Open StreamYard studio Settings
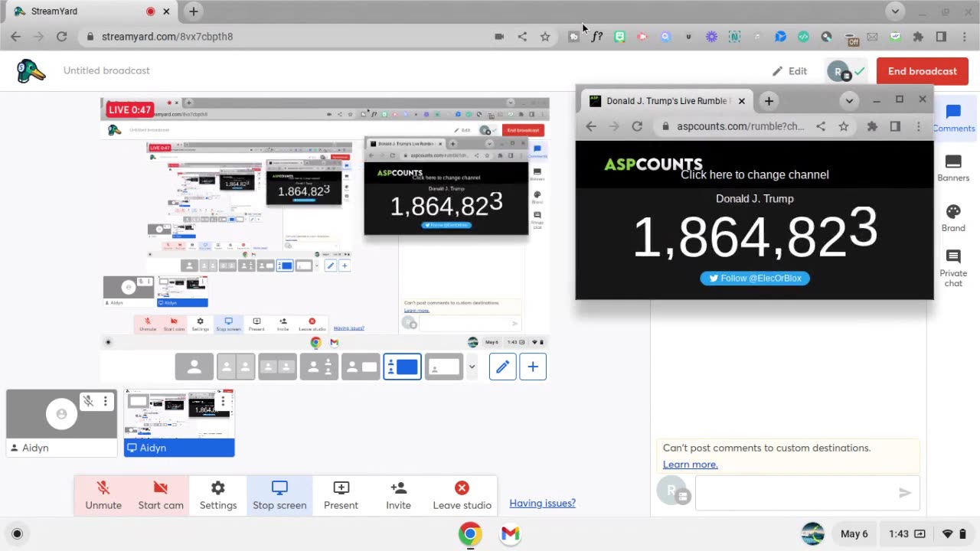The height and width of the screenshot is (551, 980). tap(218, 495)
